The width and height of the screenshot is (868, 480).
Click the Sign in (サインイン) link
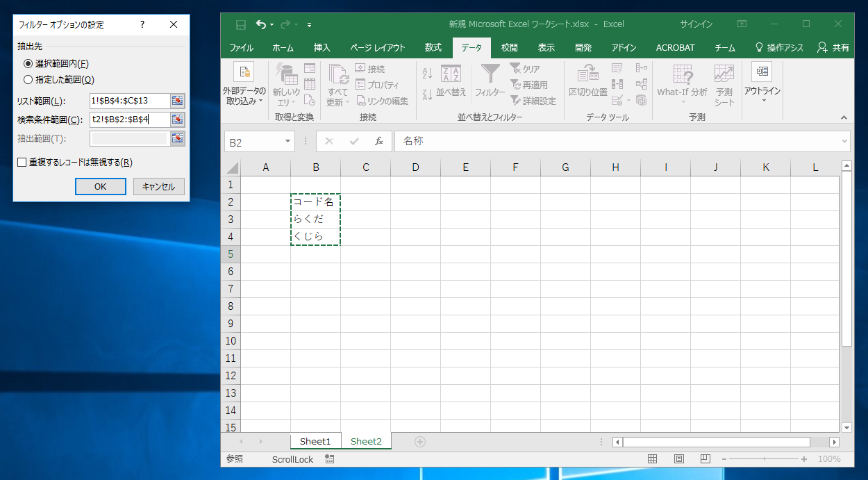(696, 24)
